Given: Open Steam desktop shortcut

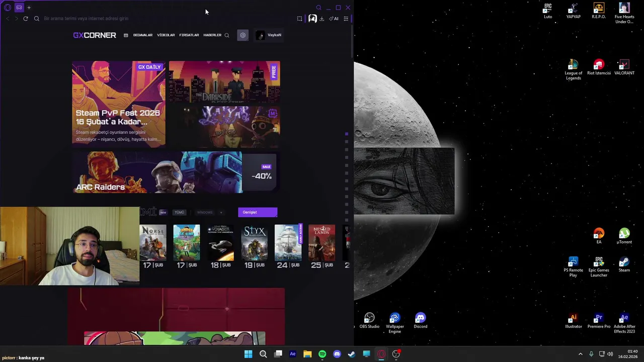Looking at the screenshot, I should pyautogui.click(x=624, y=264).
